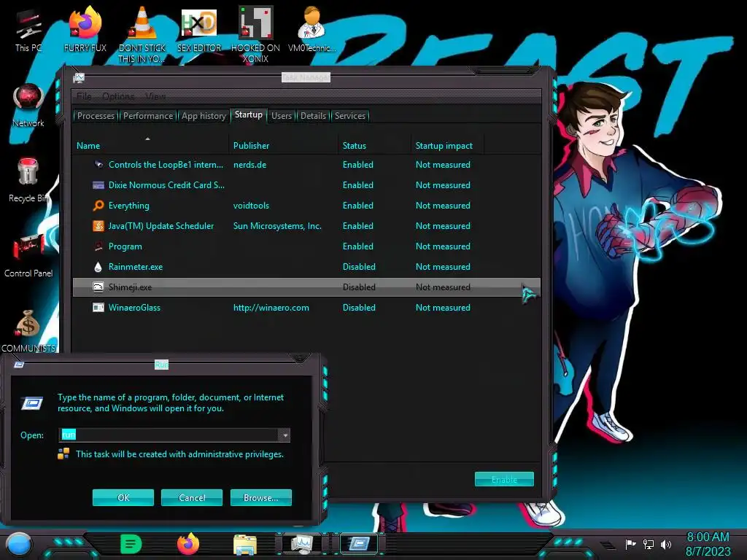This screenshot has height=560, width=747.
Task: Select the Controls the LoopBe1 intern... row
Action: 306,164
